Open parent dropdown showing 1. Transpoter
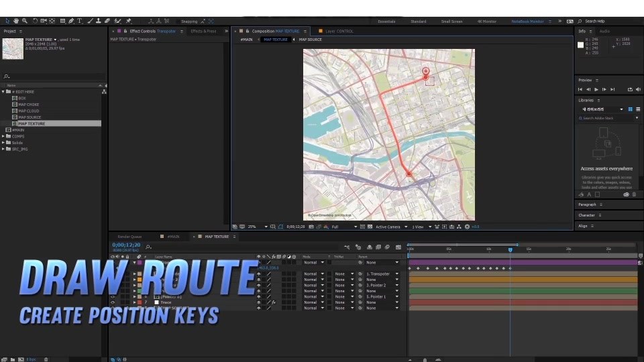The height and width of the screenshot is (362, 644). pos(382,274)
